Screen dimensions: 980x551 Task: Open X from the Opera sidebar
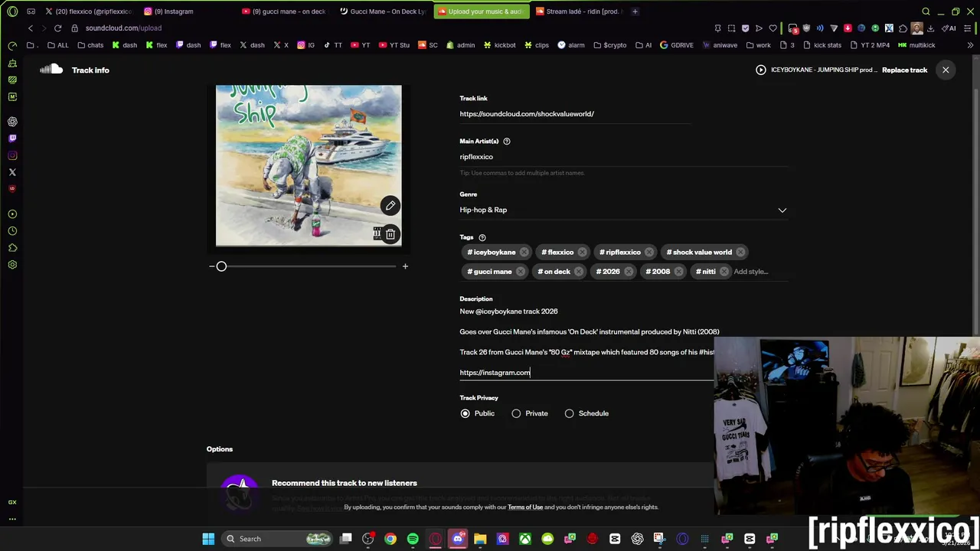point(12,172)
